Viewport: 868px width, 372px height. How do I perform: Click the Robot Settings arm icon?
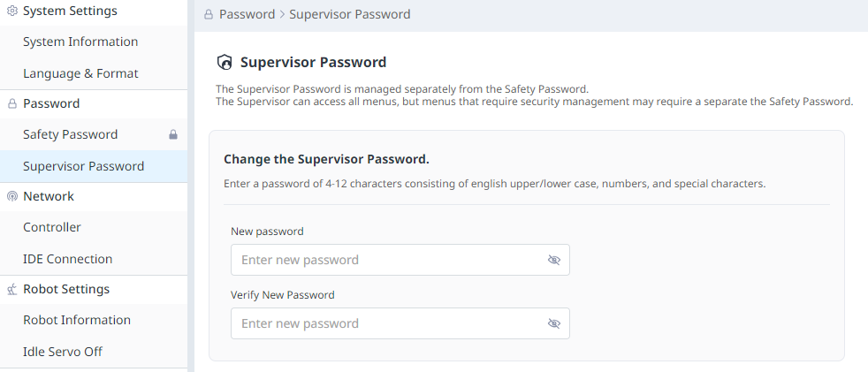pos(12,290)
